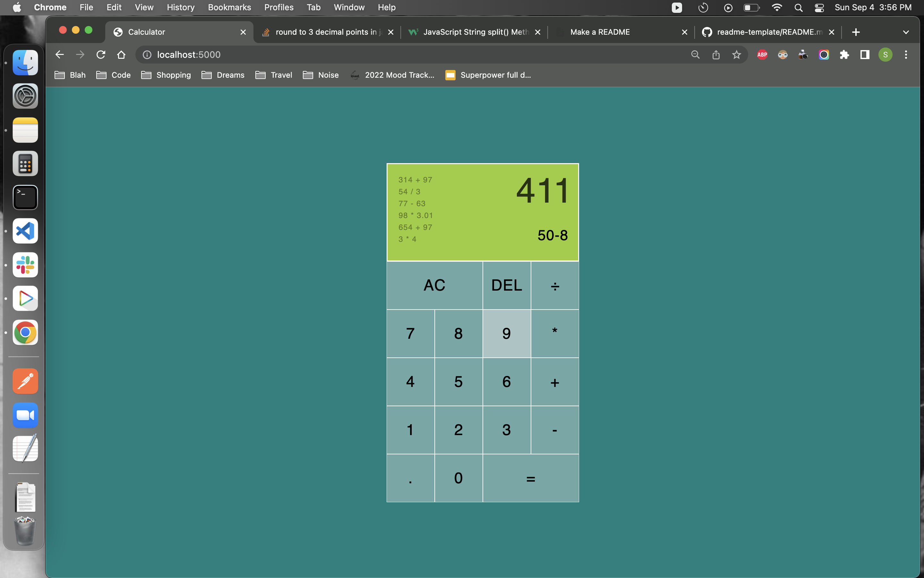
Task: Bookmark this page with star icon
Action: click(x=737, y=55)
